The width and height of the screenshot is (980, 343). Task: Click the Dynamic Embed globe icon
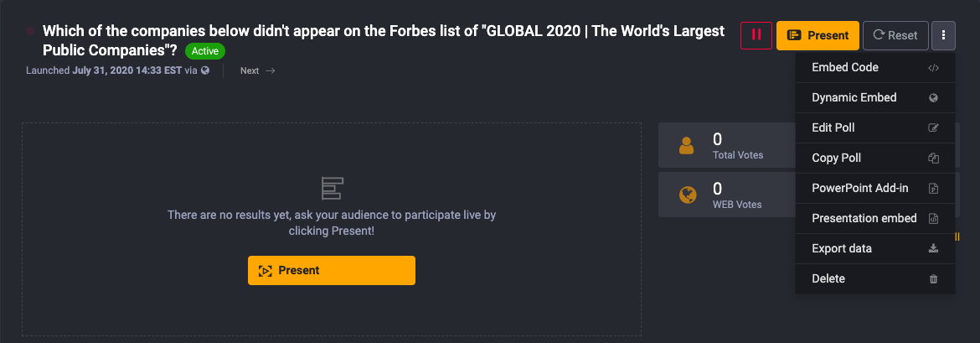933,98
